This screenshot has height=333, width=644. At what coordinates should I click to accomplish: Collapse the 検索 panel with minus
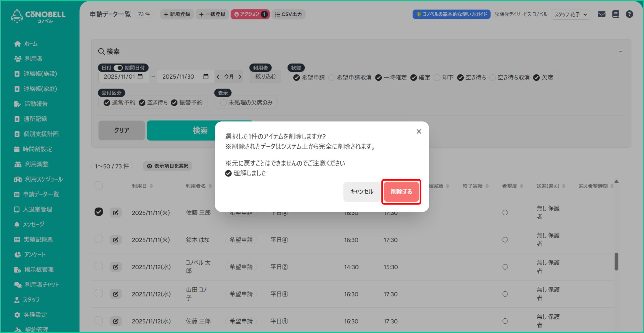(x=620, y=51)
